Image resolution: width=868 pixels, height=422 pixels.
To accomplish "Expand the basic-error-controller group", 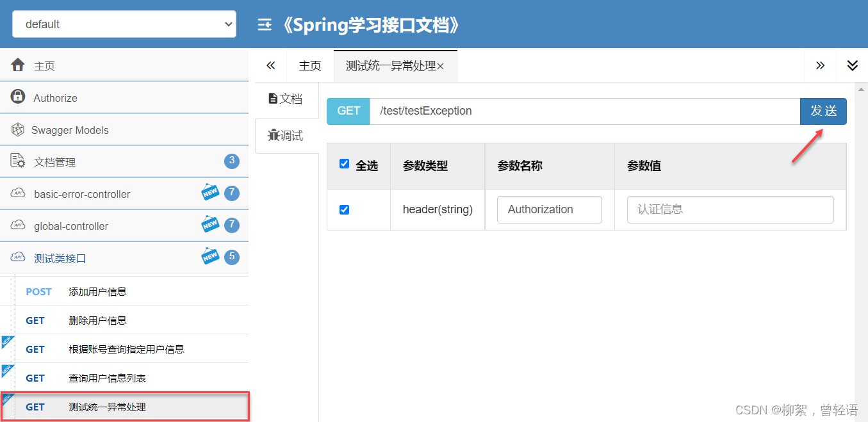I will [x=124, y=193].
